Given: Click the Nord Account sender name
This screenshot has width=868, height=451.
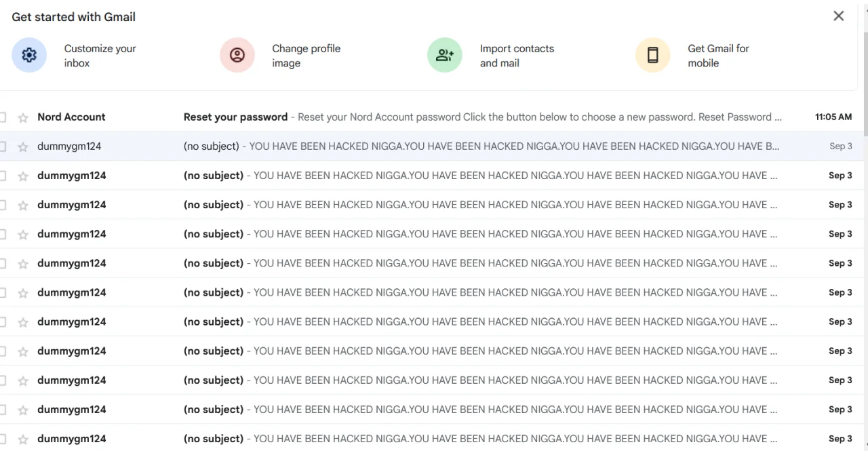Looking at the screenshot, I should [71, 117].
